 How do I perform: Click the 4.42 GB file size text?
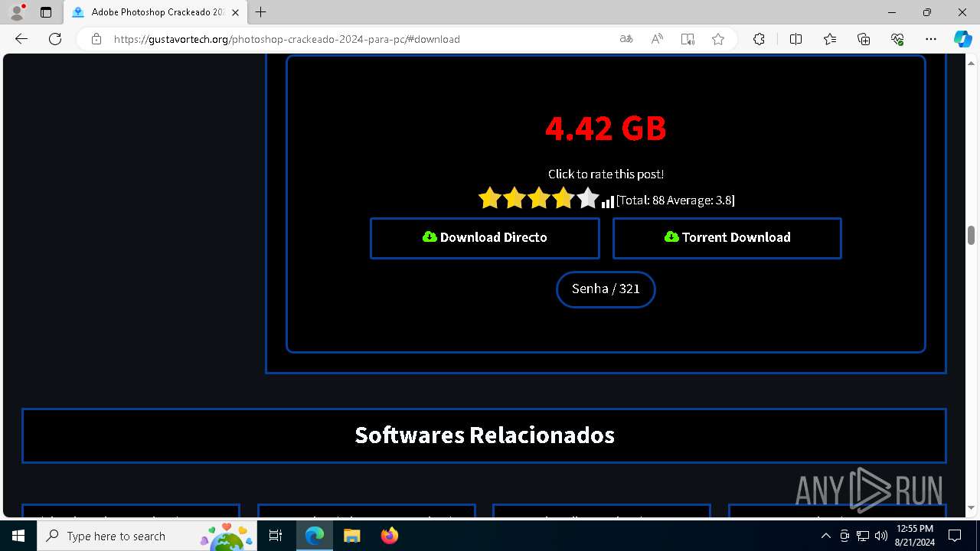point(606,129)
